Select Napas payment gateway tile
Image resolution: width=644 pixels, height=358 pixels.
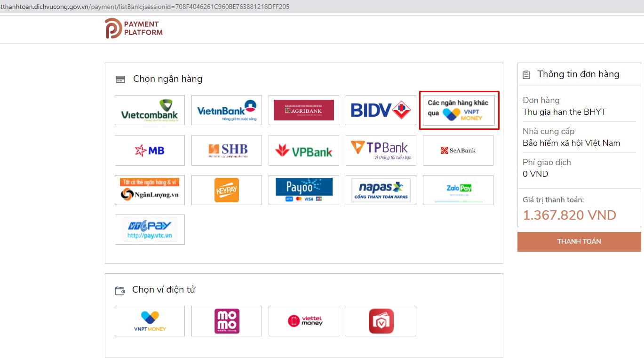pos(381,190)
